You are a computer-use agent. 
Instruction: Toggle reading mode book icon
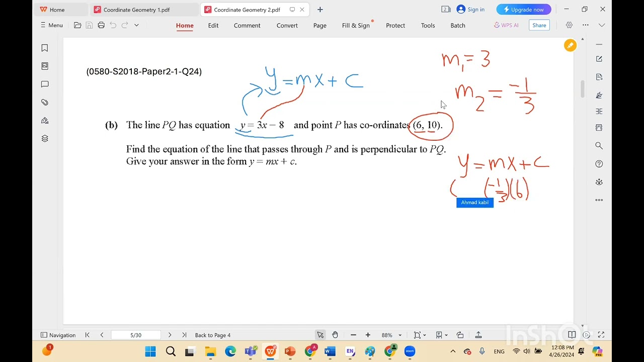point(572,335)
